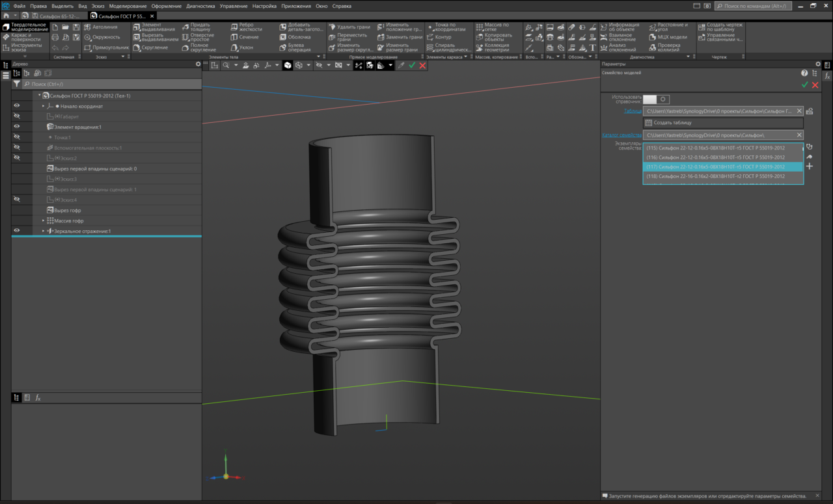Open the Элементы каркаса panel dropdown
Viewport: 833px width, 504px height.
[x=465, y=57]
